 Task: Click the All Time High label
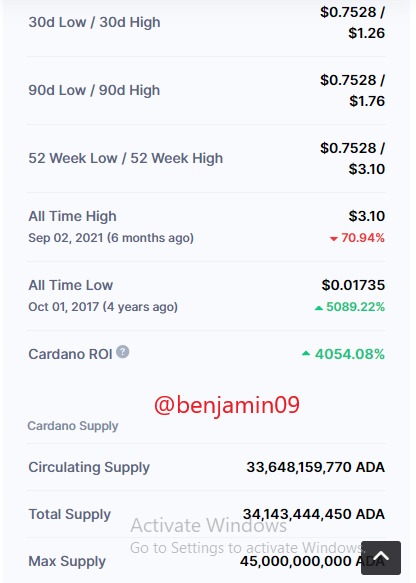point(72,216)
